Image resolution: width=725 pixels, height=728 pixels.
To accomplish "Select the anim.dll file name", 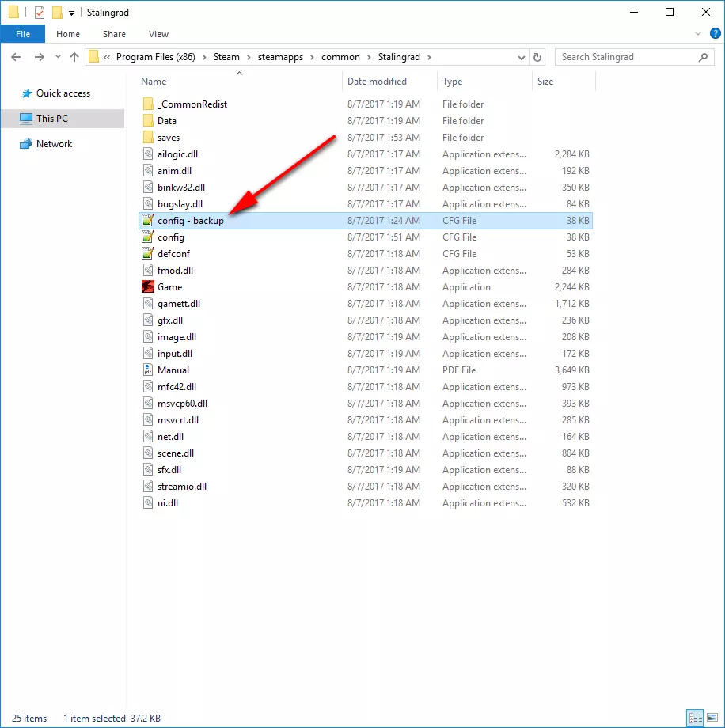I will point(174,171).
